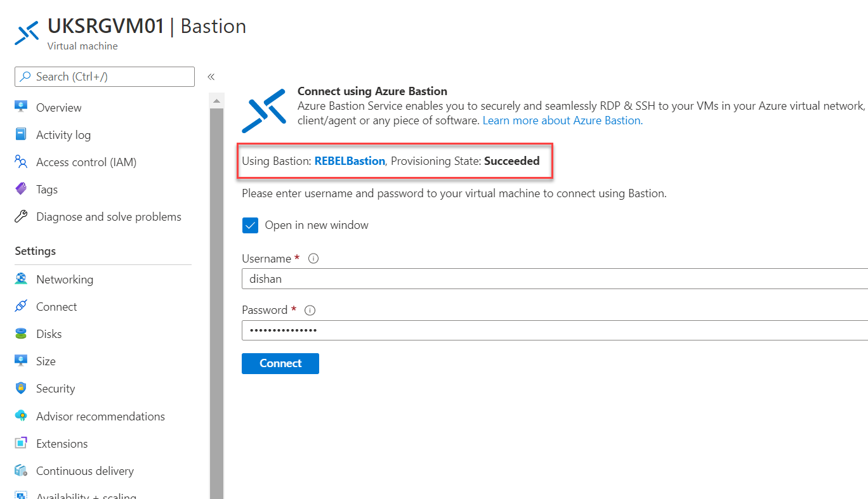
Task: Focus the Search (Ctrl+/) box
Action: pyautogui.click(x=105, y=77)
